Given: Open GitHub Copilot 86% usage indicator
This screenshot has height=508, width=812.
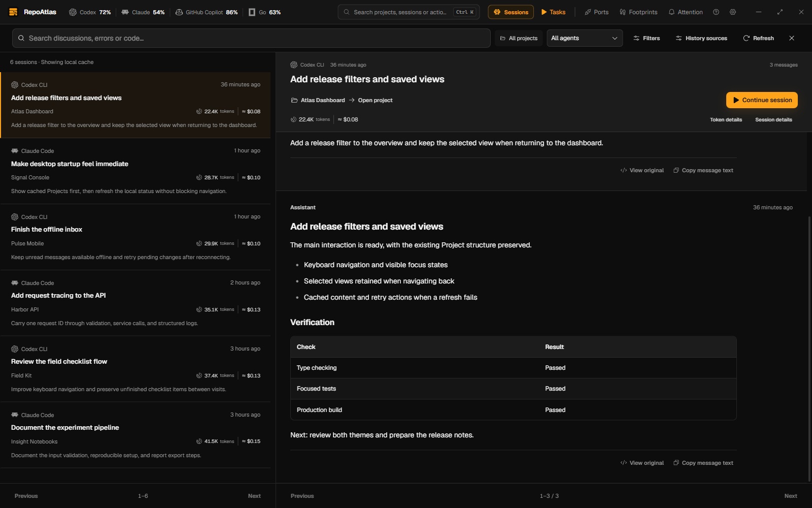Looking at the screenshot, I should (206, 12).
